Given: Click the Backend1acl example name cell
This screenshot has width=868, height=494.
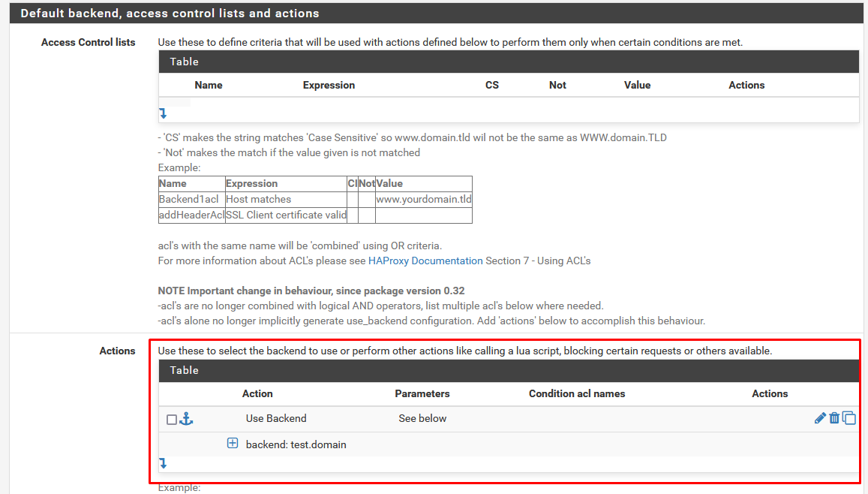Looking at the screenshot, I should [189, 200].
